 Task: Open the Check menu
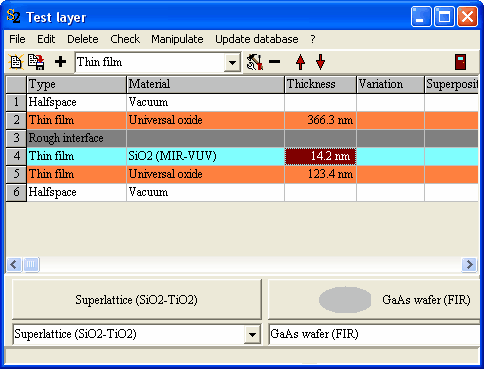[x=125, y=39]
